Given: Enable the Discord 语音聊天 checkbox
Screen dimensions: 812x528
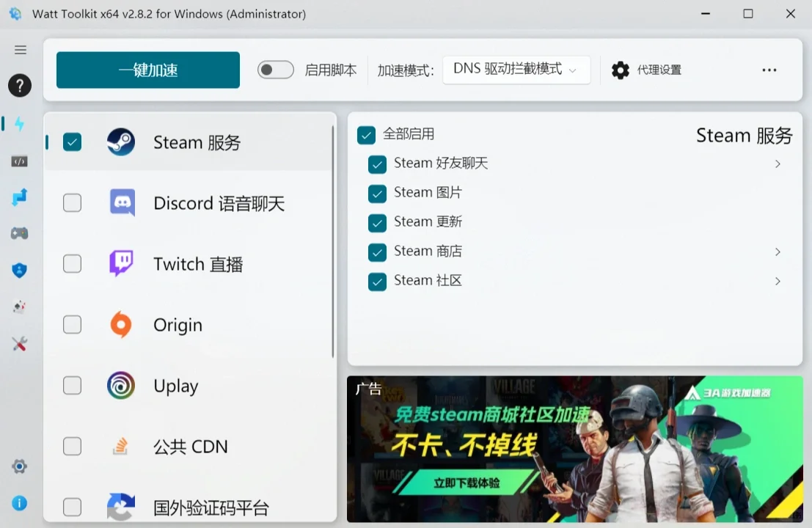Looking at the screenshot, I should click(72, 203).
